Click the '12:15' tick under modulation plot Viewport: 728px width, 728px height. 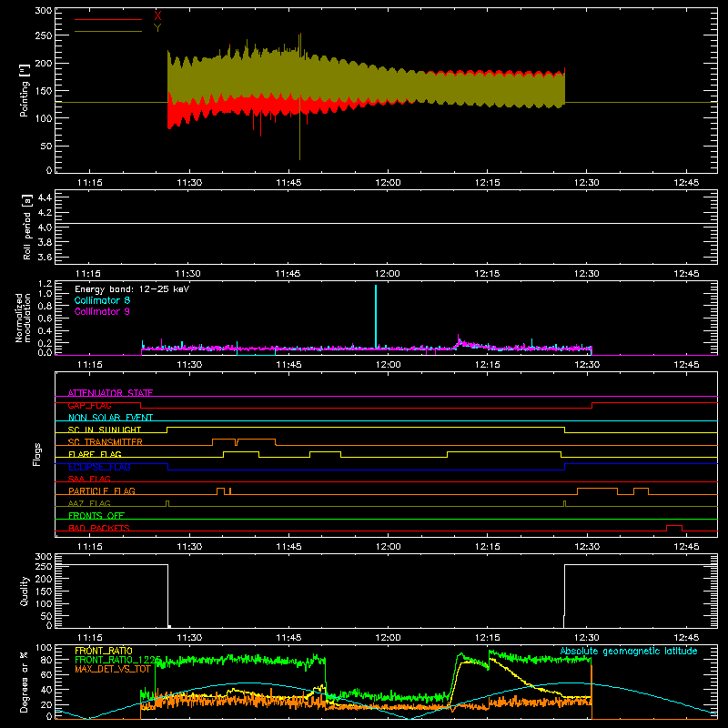click(487, 365)
